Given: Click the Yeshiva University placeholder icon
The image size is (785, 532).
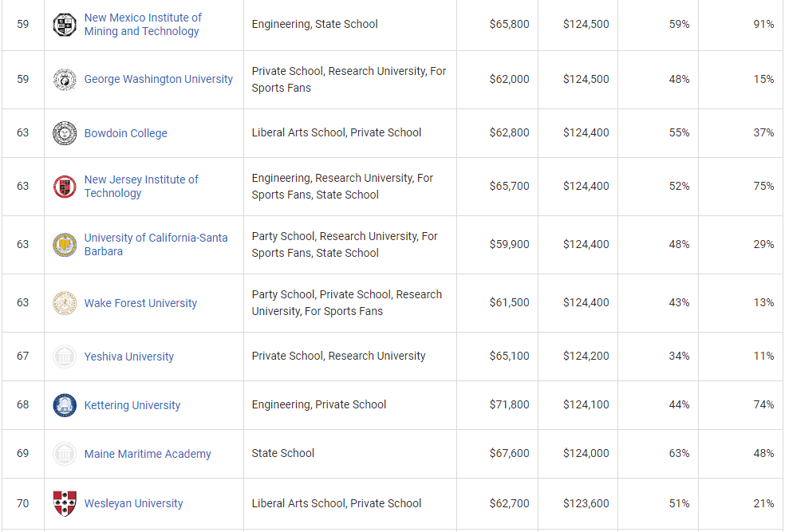Looking at the screenshot, I should [65, 357].
